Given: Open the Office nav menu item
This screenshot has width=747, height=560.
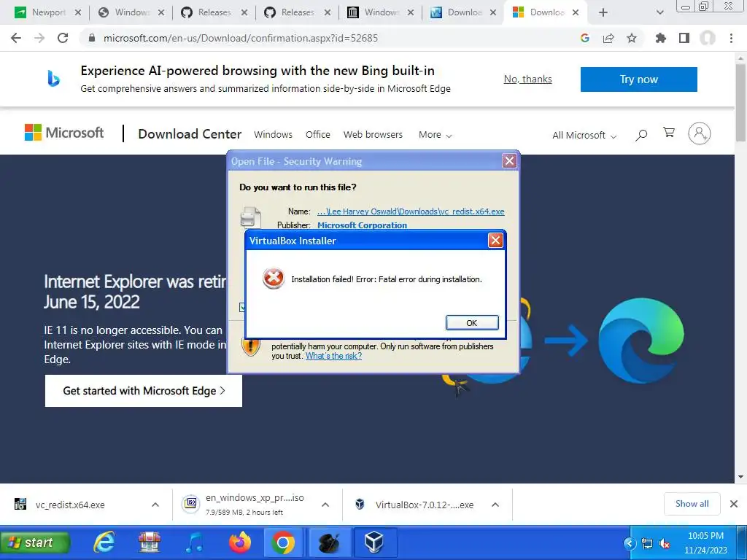Looking at the screenshot, I should pos(318,135).
